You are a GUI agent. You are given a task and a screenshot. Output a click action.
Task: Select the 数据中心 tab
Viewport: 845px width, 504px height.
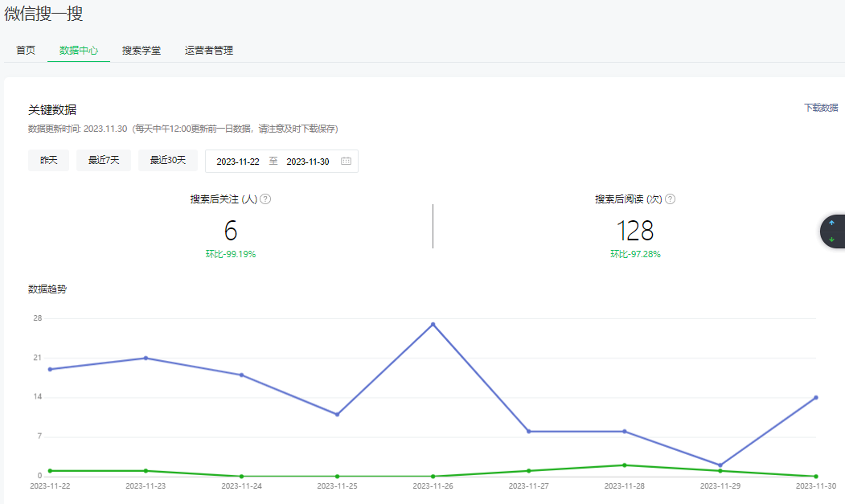[x=79, y=50]
